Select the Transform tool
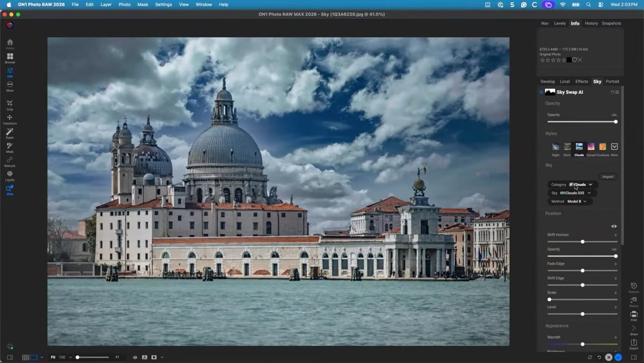Screen dimensions: 644x363 pyautogui.click(x=10, y=119)
